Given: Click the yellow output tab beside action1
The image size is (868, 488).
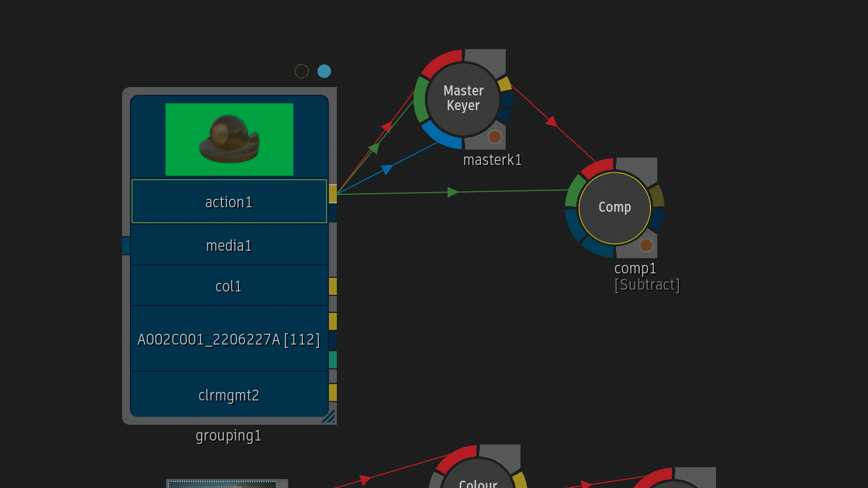Looking at the screenshot, I should click(x=333, y=193).
